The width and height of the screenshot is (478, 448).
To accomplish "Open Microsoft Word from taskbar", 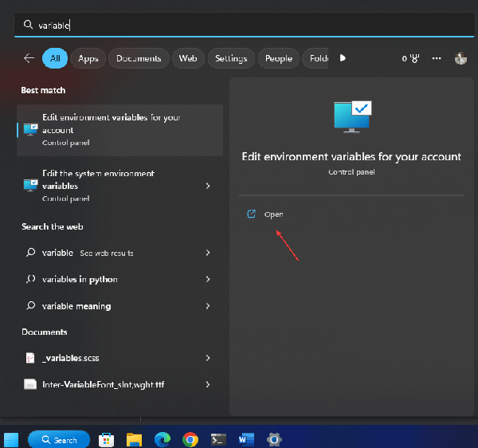I will [246, 440].
